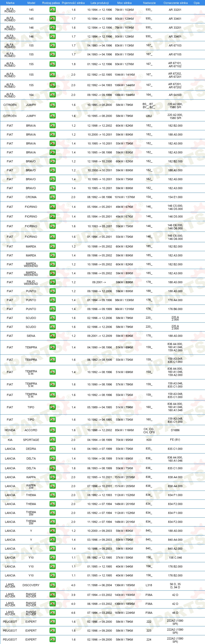Click the engine code 154 E1.000
Image resolution: width=205 pixels, height=644 pixels.
[175, 197]
